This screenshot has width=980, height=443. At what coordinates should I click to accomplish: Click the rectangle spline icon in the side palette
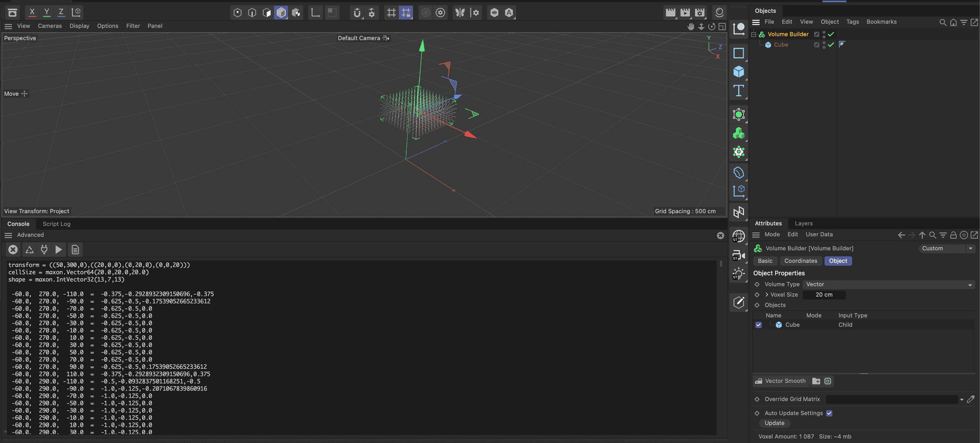point(739,53)
